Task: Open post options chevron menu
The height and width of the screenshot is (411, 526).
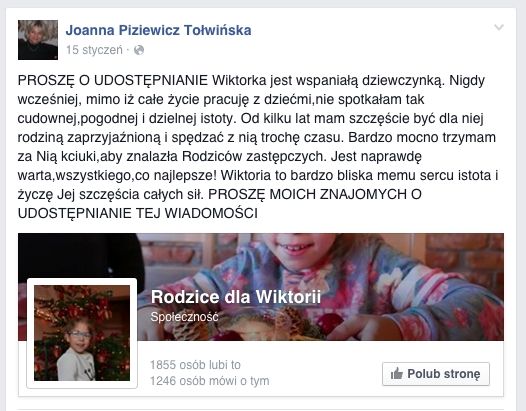Action: tap(499, 28)
